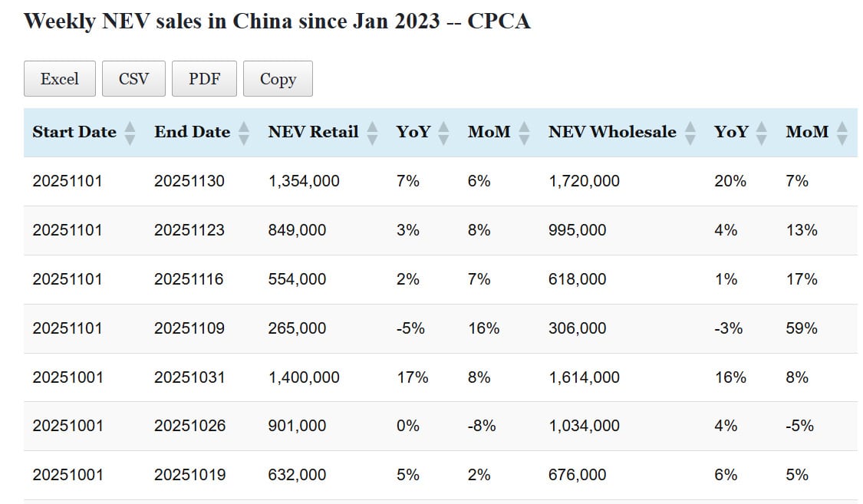Sort table by NEV Retail arrows
The height and width of the screenshot is (504, 863).
coord(372,133)
